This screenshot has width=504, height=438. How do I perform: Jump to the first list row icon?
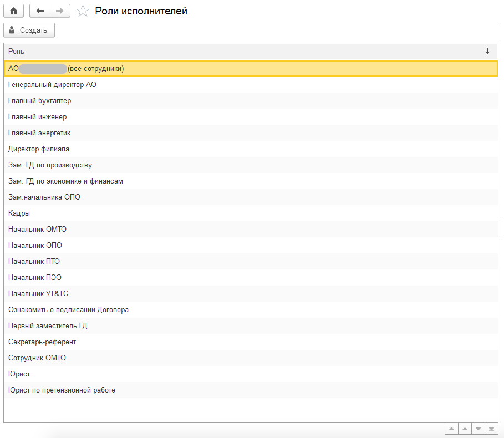452,429
